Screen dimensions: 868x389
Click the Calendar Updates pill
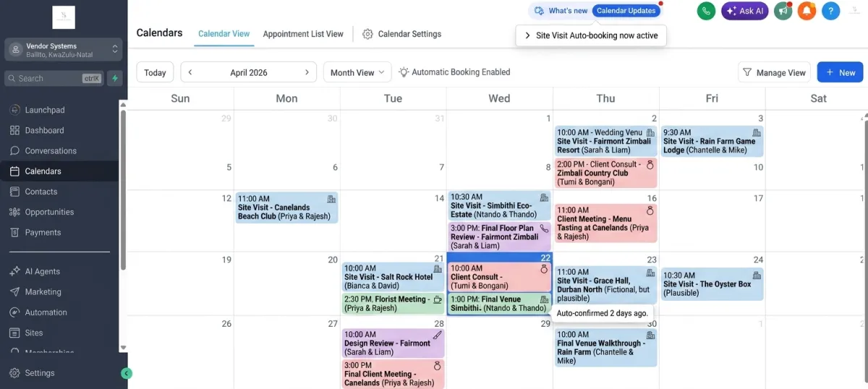coord(626,11)
